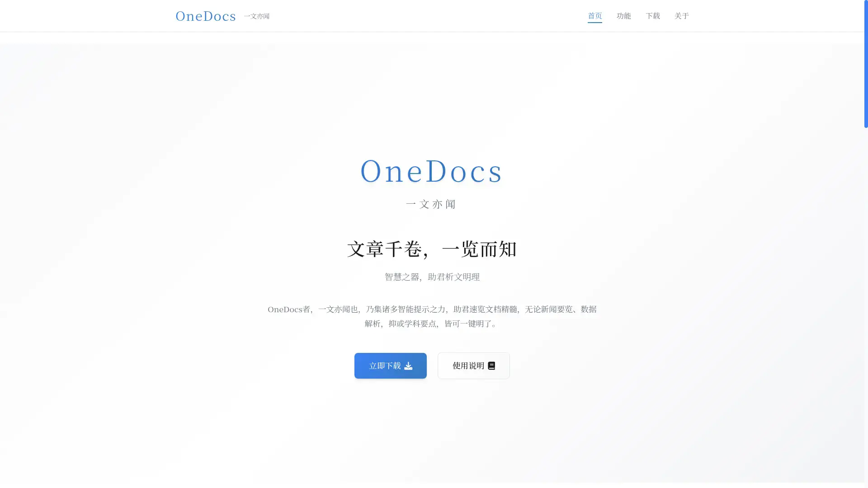This screenshot has width=868, height=488.
Task: Click the 文章千卷，一览而知 headline
Action: tap(431, 249)
